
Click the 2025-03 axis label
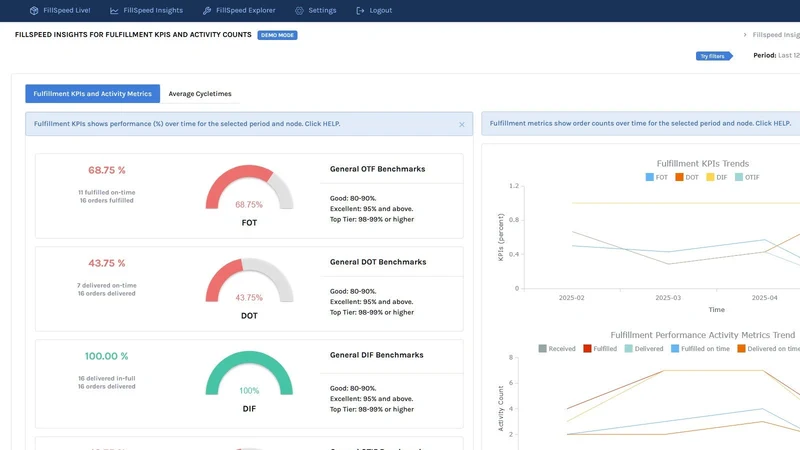[x=668, y=297]
